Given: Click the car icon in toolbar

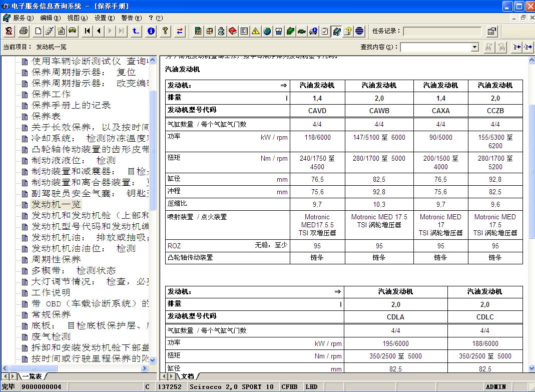Looking at the screenshot, I should 73,31.
